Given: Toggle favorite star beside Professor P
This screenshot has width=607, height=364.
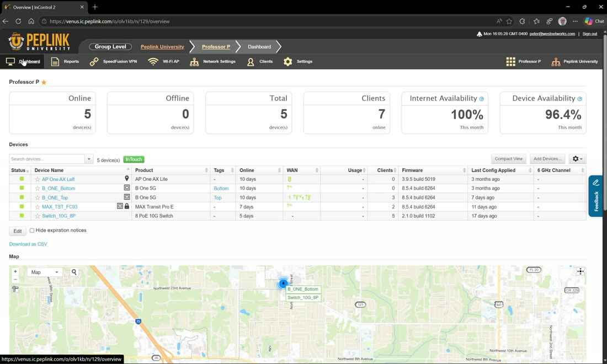Looking at the screenshot, I should point(44,82).
